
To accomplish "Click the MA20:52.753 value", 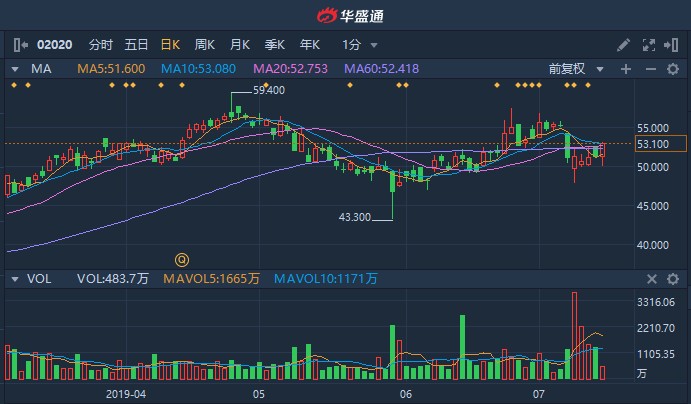I will click(290, 69).
